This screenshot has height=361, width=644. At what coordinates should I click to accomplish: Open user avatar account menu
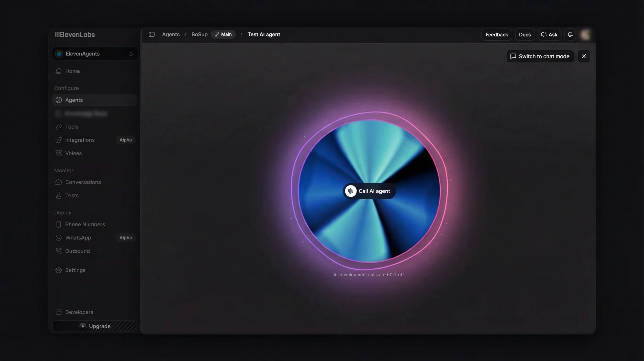point(585,35)
